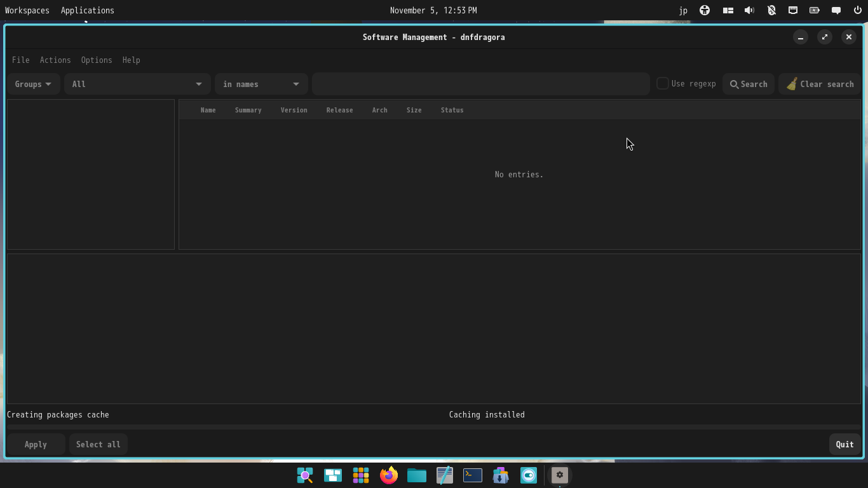Sort packages by the Version column header

pyautogui.click(x=294, y=110)
